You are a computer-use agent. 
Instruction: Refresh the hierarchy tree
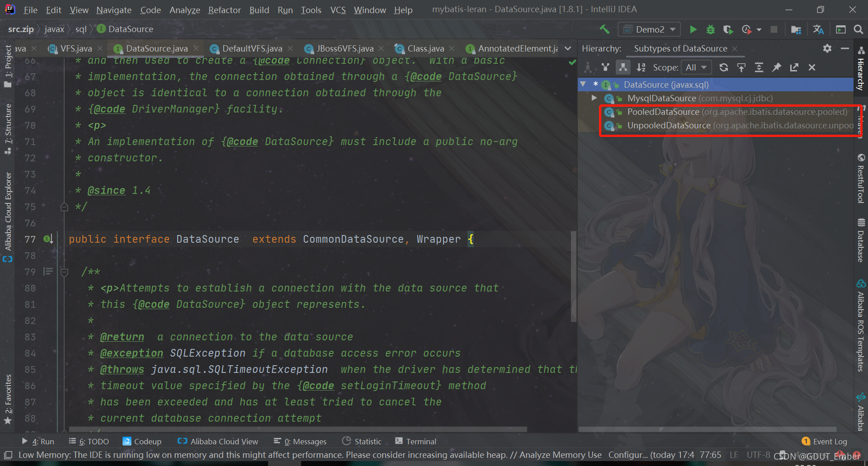point(724,67)
